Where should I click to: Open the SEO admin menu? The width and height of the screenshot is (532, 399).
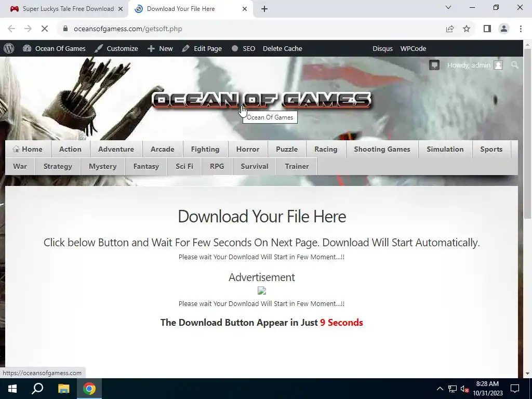point(243,48)
